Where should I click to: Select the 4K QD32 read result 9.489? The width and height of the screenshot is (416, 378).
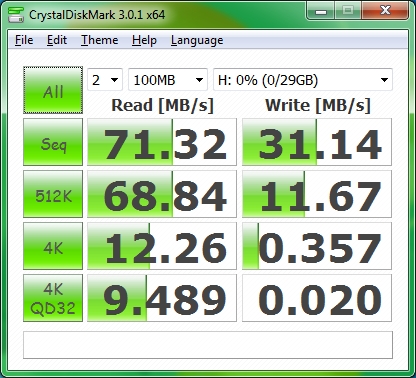[162, 298]
